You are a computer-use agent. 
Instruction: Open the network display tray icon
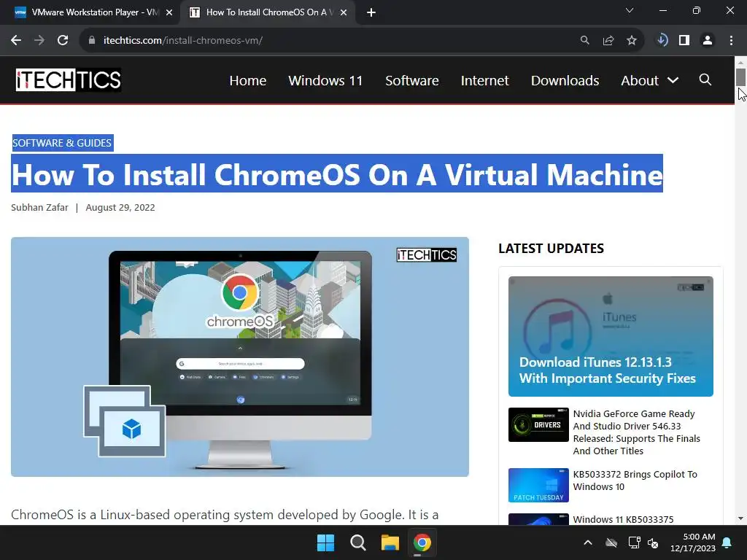(634, 542)
